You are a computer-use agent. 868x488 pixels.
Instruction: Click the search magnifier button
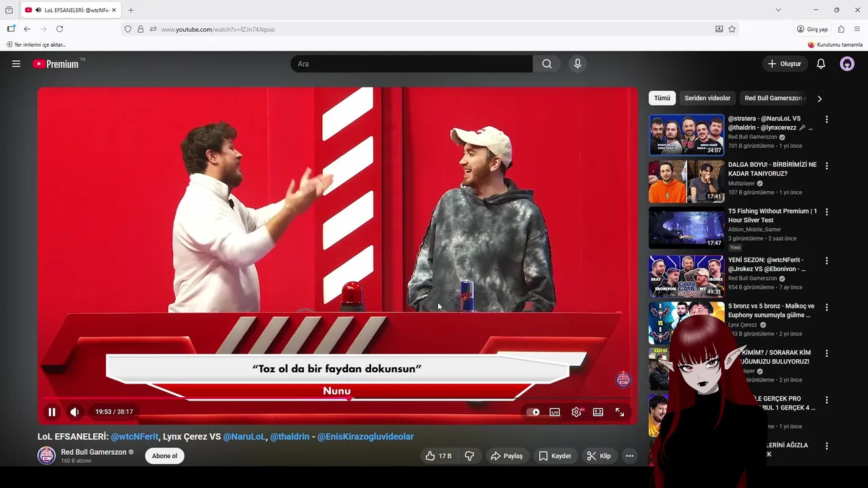(x=547, y=64)
